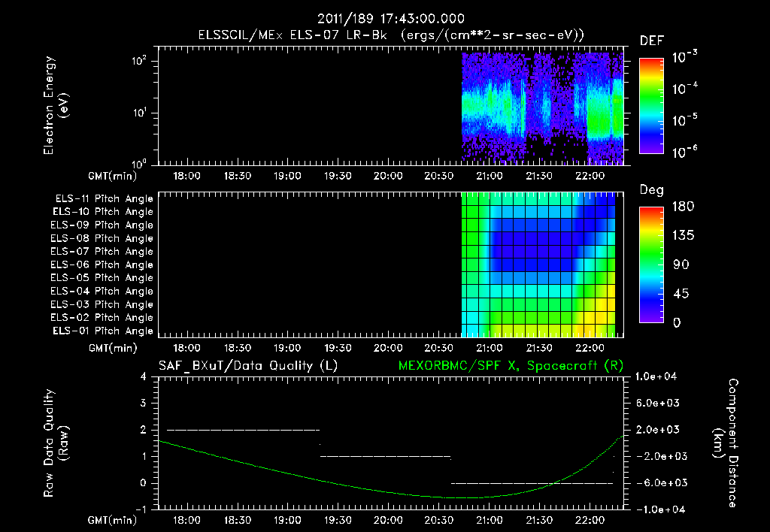Select the ELS-03 Pitch Angle row label
The width and height of the screenshot is (770, 532).
point(102,305)
